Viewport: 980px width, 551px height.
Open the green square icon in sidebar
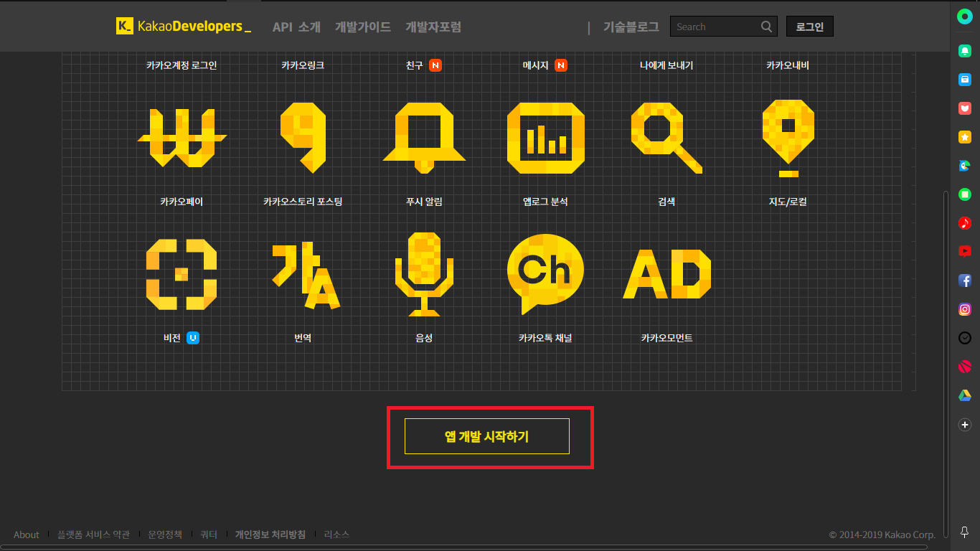(x=965, y=194)
